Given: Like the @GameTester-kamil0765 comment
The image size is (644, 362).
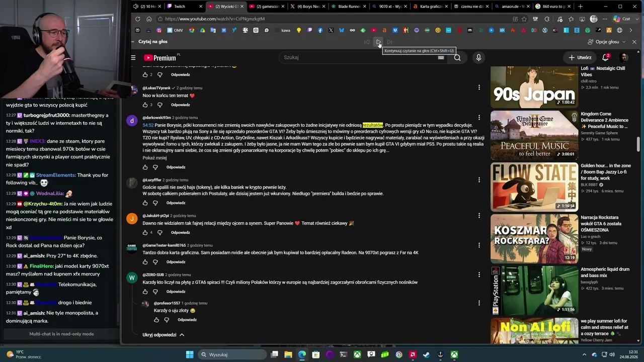Looking at the screenshot, I should point(145,262).
